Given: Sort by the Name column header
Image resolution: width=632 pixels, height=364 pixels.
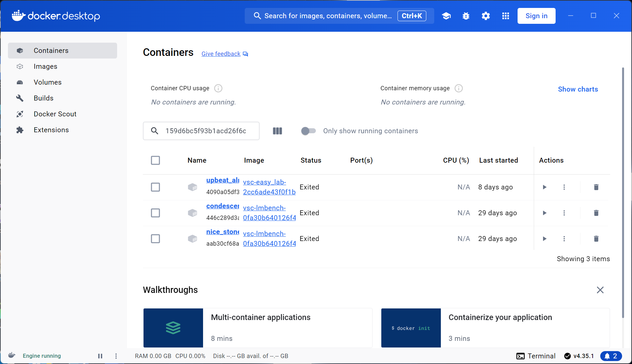Looking at the screenshot, I should coord(197,160).
